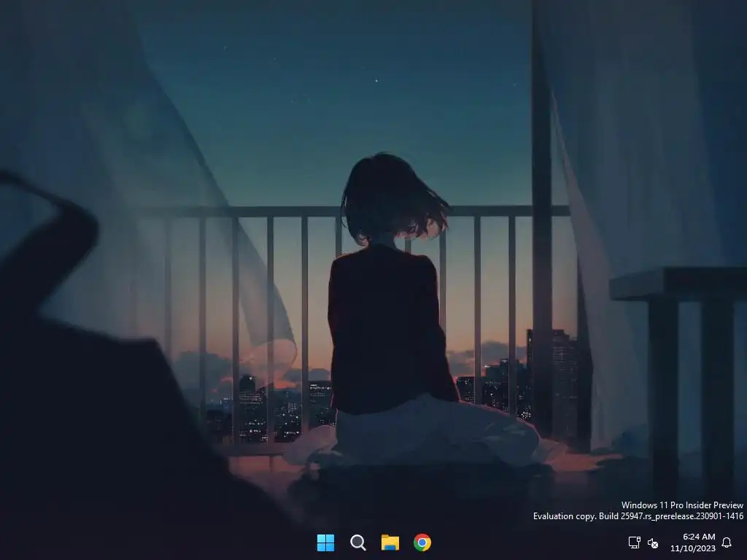Open the Windows Start menu
This screenshot has height=560, width=747.
(326, 542)
